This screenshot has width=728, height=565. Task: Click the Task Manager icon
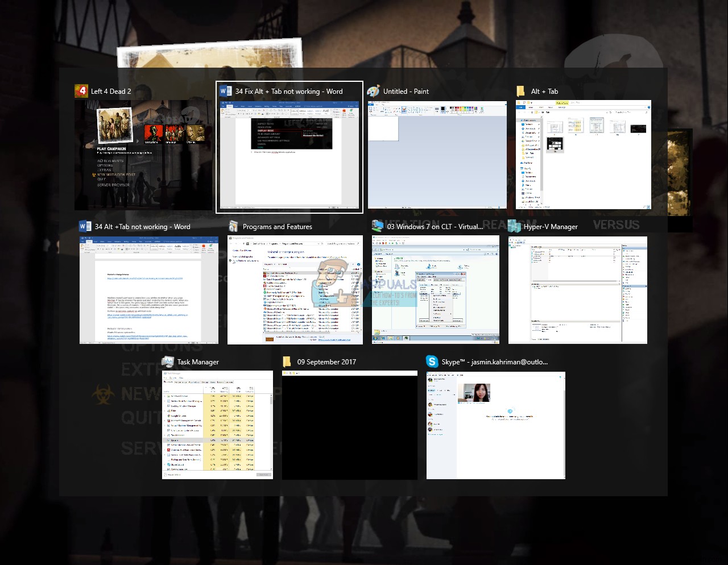pos(168,362)
